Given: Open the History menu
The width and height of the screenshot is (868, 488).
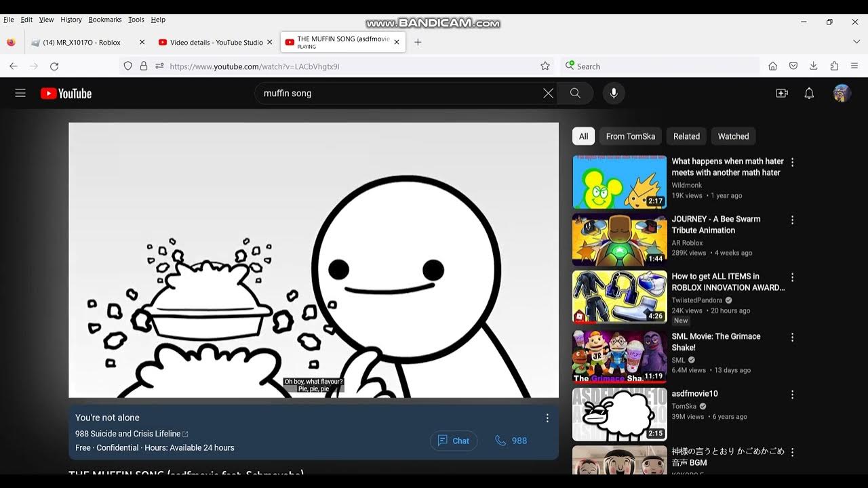Looking at the screenshot, I should 71,20.
